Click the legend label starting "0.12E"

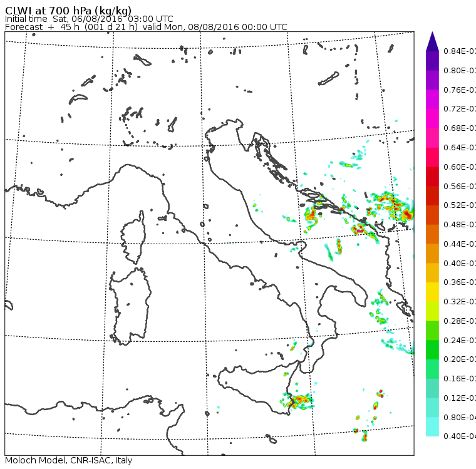coord(460,398)
